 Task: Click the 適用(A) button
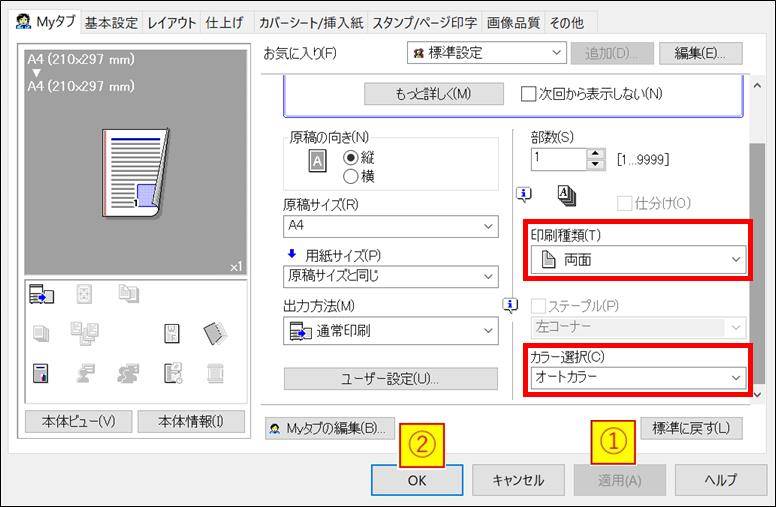pos(620,480)
